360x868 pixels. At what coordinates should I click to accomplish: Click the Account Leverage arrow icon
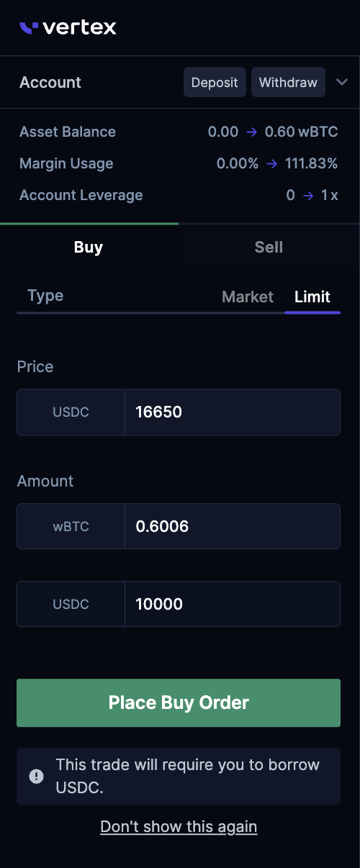point(307,195)
